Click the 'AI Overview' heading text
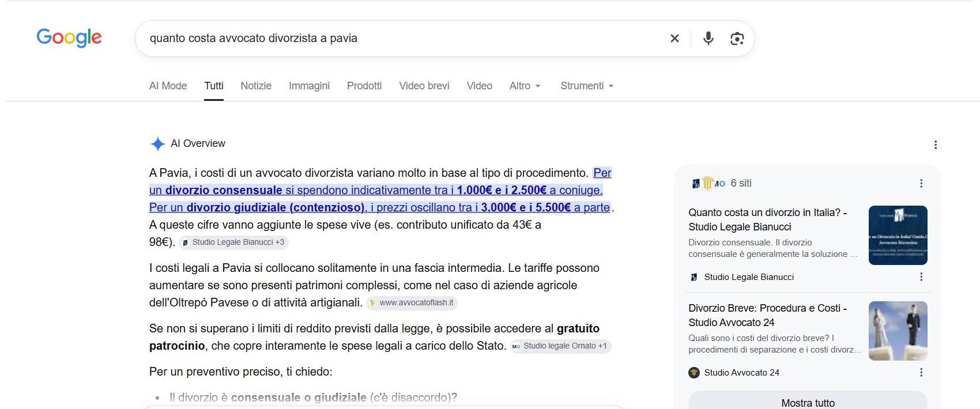 (x=198, y=143)
